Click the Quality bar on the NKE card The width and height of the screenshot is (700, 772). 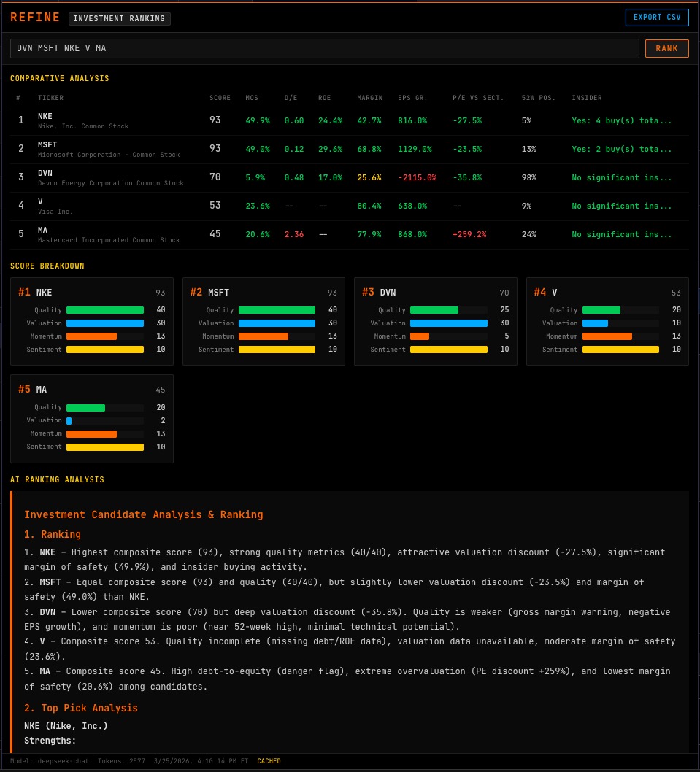point(104,310)
